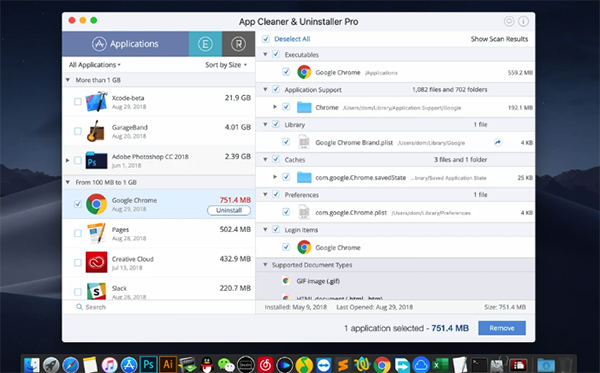The width and height of the screenshot is (600, 373).
Task: Click Show Scan Results
Action: tap(499, 39)
